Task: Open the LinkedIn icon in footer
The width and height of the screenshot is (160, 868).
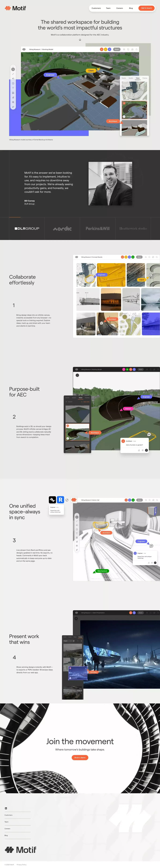Action: coord(6,808)
